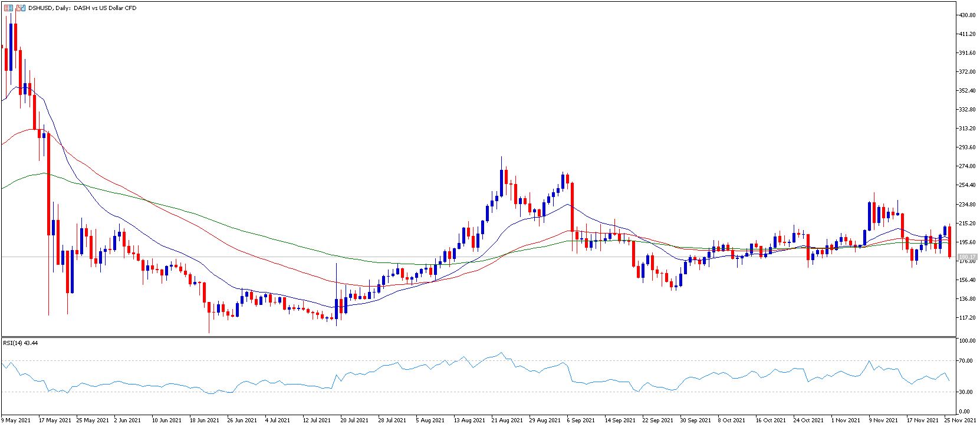
Task: Select the 430.80 price scale label
Action: click(968, 15)
